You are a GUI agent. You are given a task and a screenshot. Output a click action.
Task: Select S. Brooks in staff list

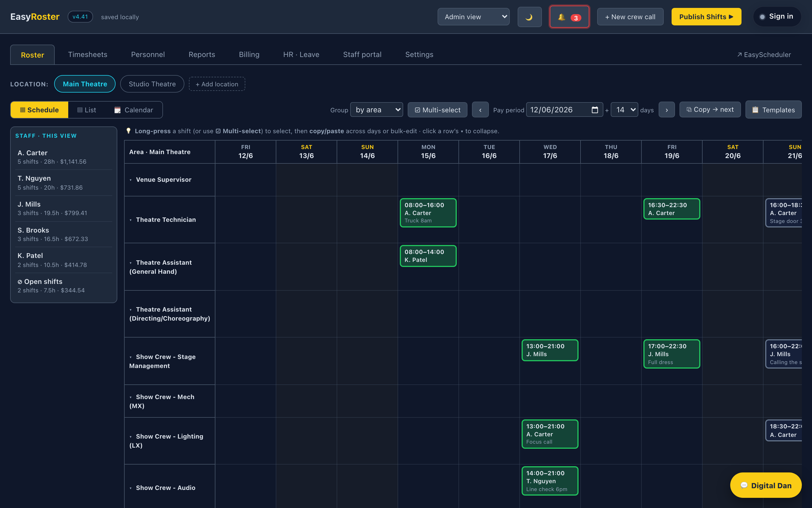tap(64, 234)
